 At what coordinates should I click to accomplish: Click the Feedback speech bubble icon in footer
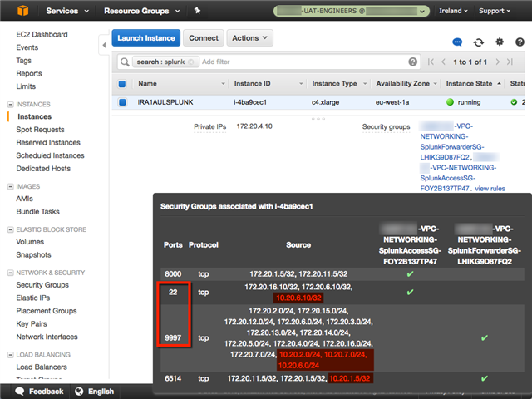(20, 392)
